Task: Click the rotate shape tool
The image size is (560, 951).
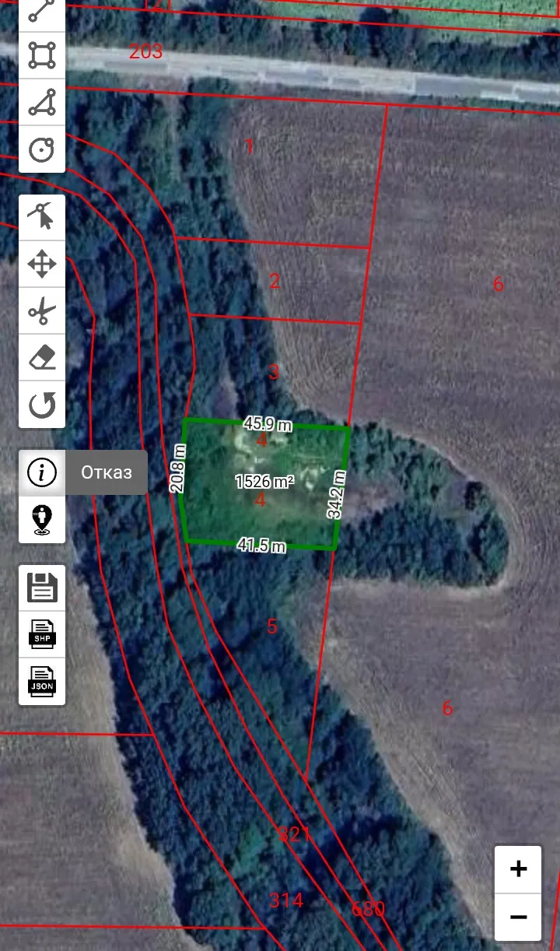Action: 42,404
